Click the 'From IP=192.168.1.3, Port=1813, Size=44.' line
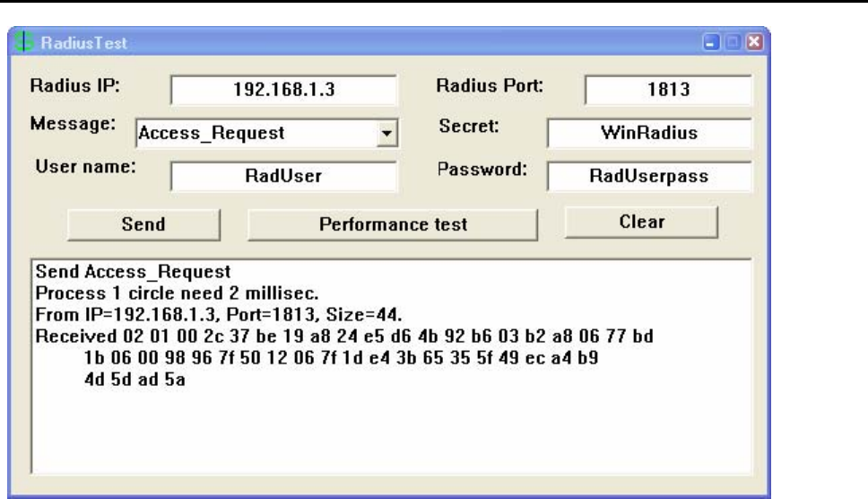 219,315
